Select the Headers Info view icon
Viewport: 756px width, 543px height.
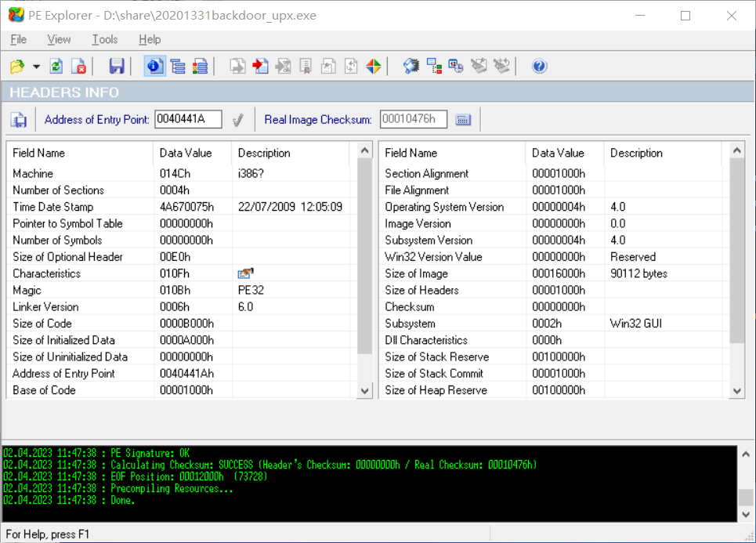(155, 66)
